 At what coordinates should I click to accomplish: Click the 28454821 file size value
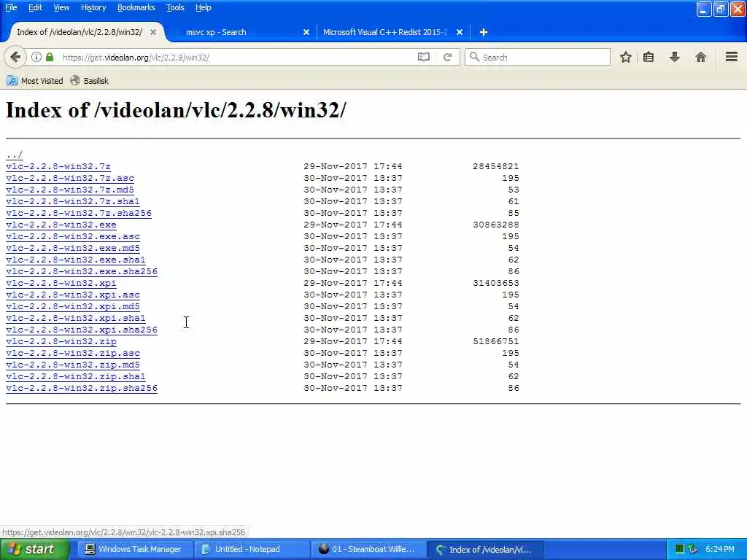(495, 167)
